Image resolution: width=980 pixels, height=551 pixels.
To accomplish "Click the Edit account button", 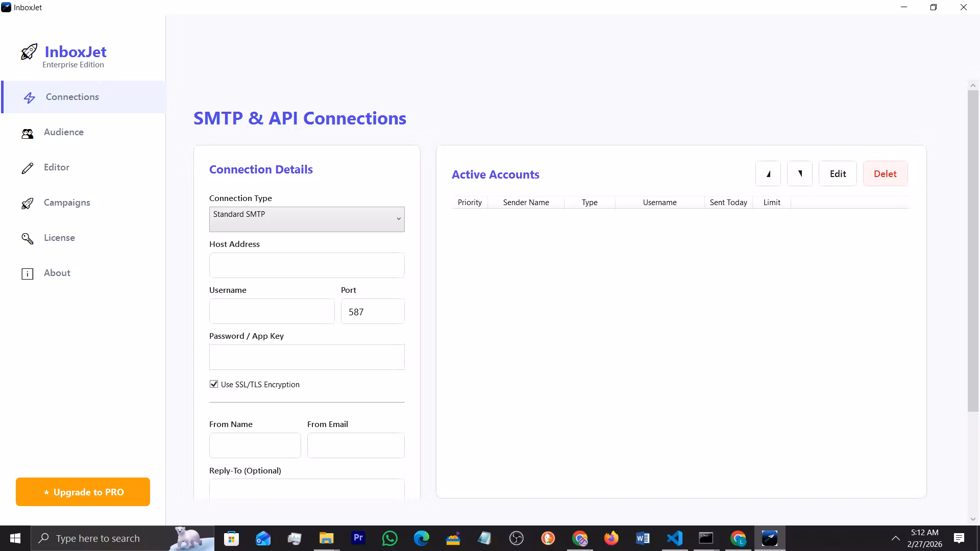I will coord(838,174).
